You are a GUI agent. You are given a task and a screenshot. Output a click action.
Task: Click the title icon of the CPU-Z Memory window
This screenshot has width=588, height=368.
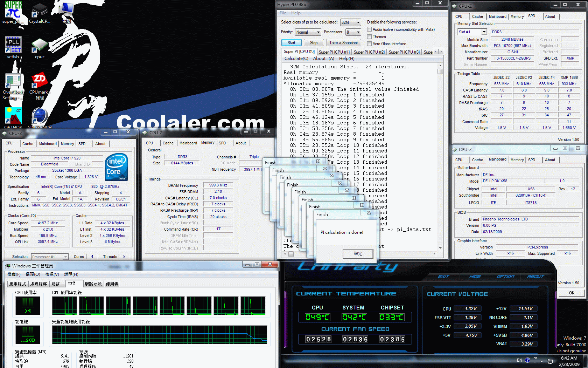click(145, 133)
